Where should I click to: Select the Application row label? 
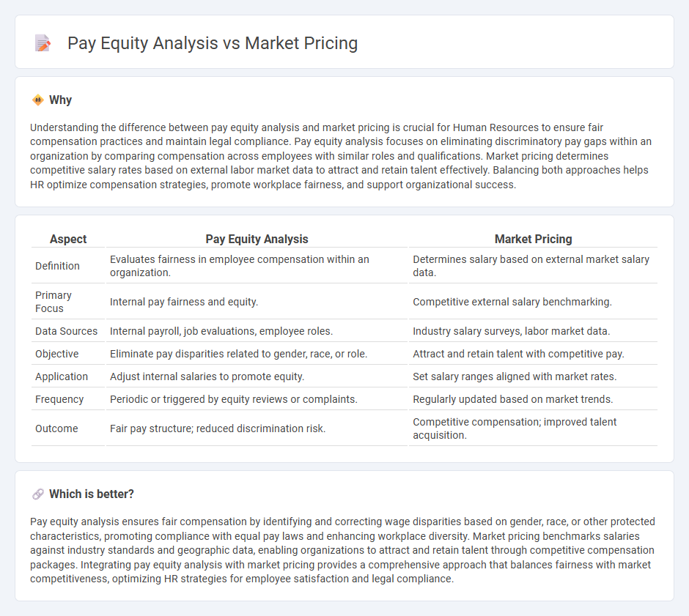tap(62, 376)
